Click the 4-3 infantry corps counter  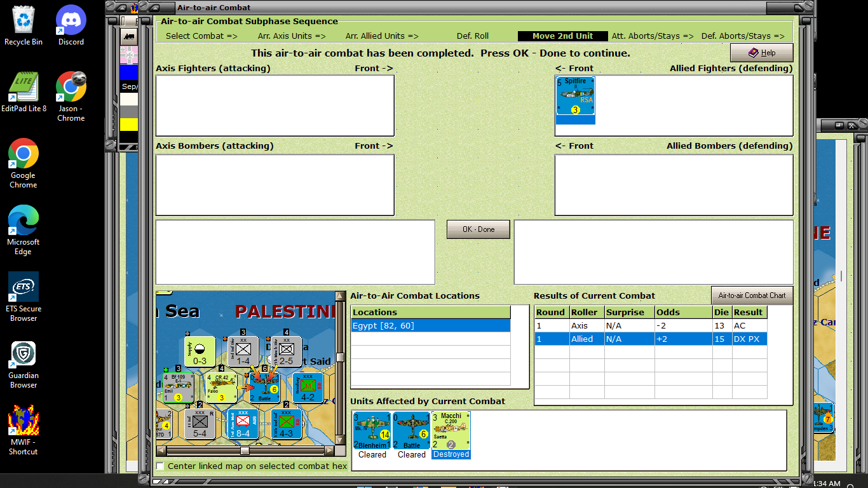pyautogui.click(x=287, y=424)
